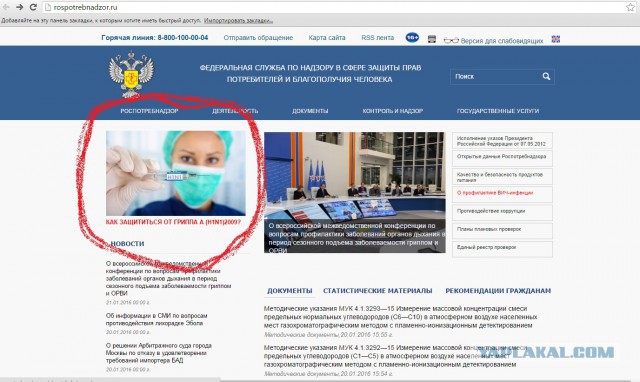Open the print version icon
The width and height of the screenshot is (640, 382).
432,39
